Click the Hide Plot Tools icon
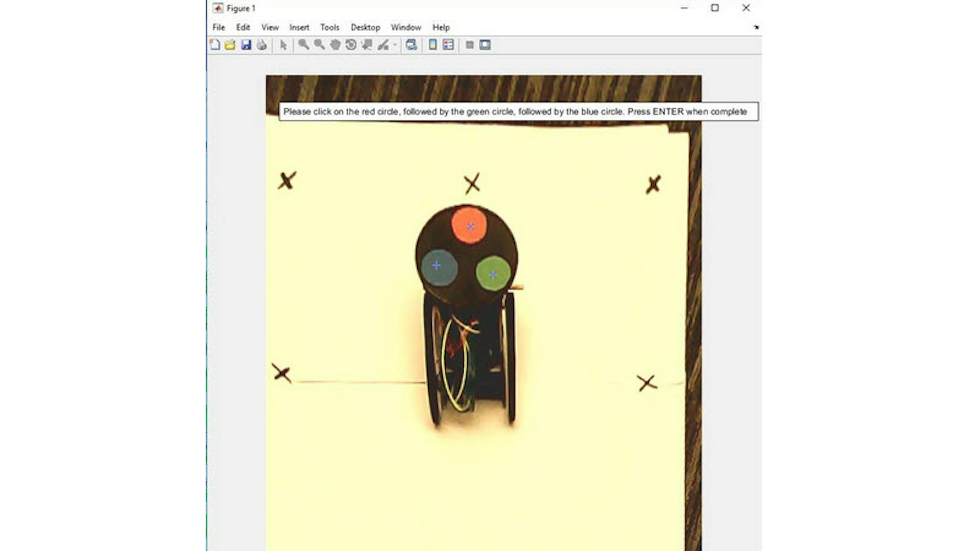Viewport: 980px width, 551px height. pyautogui.click(x=470, y=45)
